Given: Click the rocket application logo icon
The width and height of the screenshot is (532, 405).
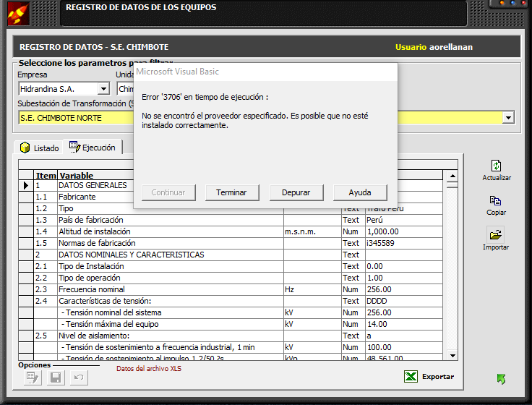Looking at the screenshot, I should coord(19,13).
